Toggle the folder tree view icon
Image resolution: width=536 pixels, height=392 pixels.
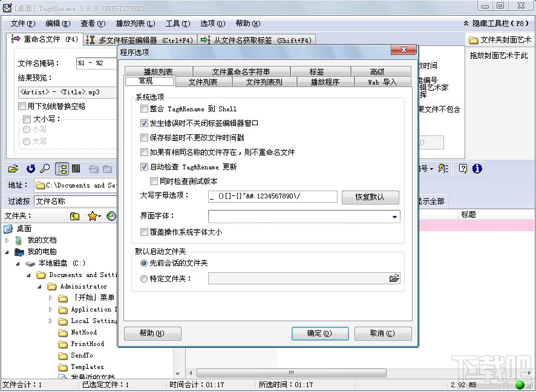[62, 169]
